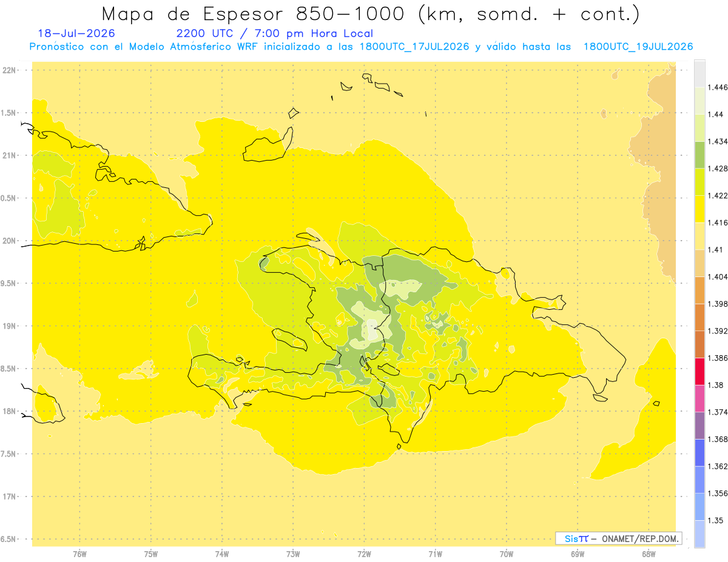Click the 'ONAMET/REP.DOM.' credit label
Viewport: 728px width, 562px height.
point(639,538)
